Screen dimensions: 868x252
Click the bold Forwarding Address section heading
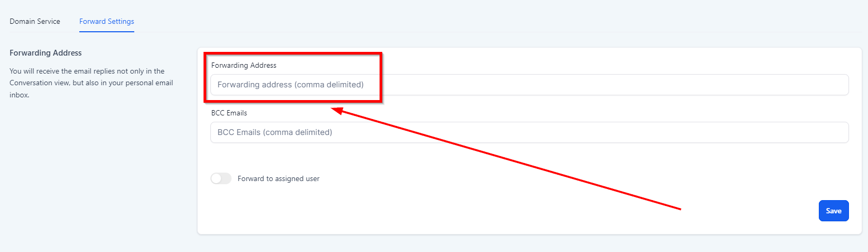click(x=45, y=53)
